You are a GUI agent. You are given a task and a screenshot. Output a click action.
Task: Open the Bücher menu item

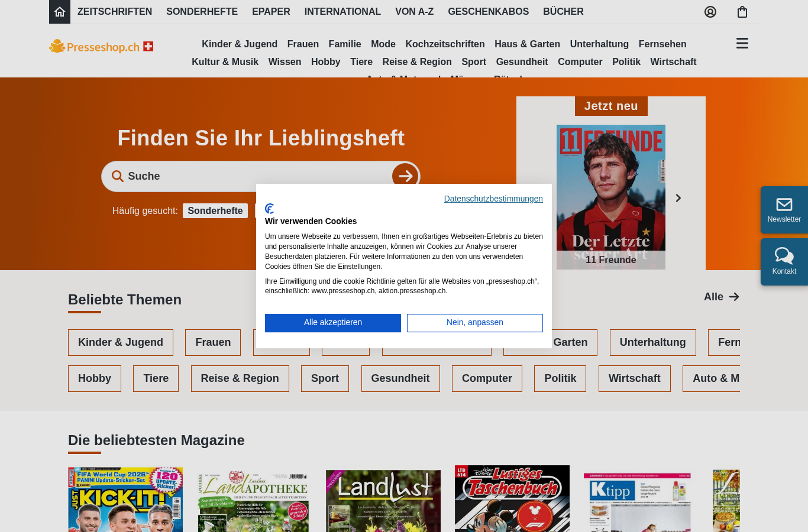(x=563, y=12)
